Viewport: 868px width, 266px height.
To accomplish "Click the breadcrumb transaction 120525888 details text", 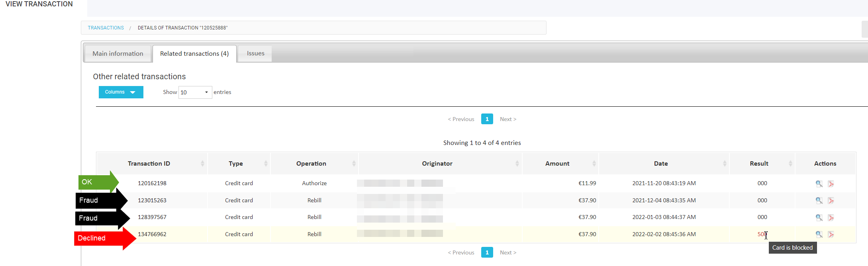I will (x=182, y=28).
